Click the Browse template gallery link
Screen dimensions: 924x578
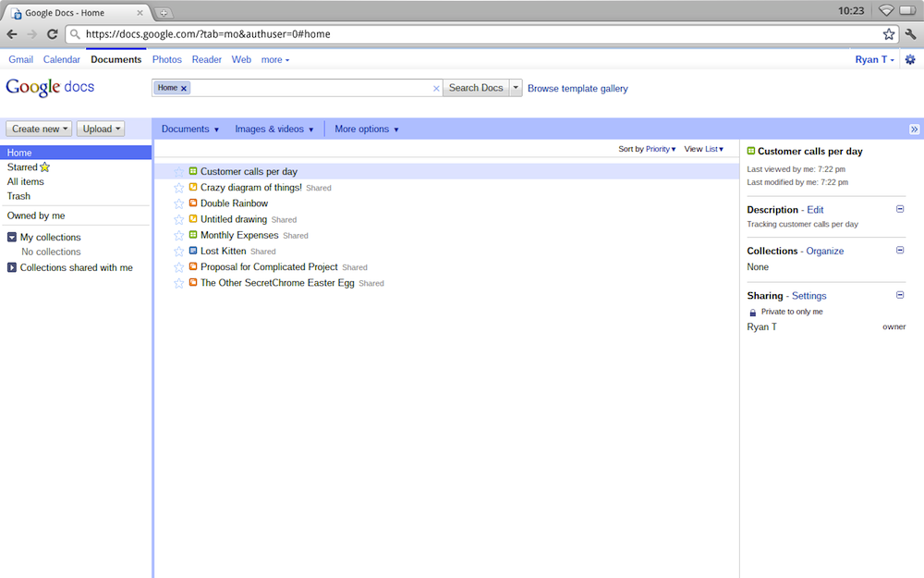point(577,89)
